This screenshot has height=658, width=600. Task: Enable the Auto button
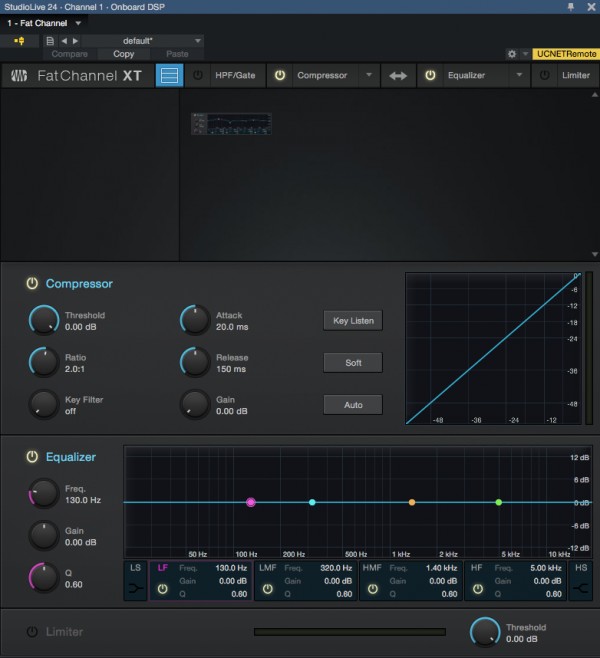[x=353, y=405]
